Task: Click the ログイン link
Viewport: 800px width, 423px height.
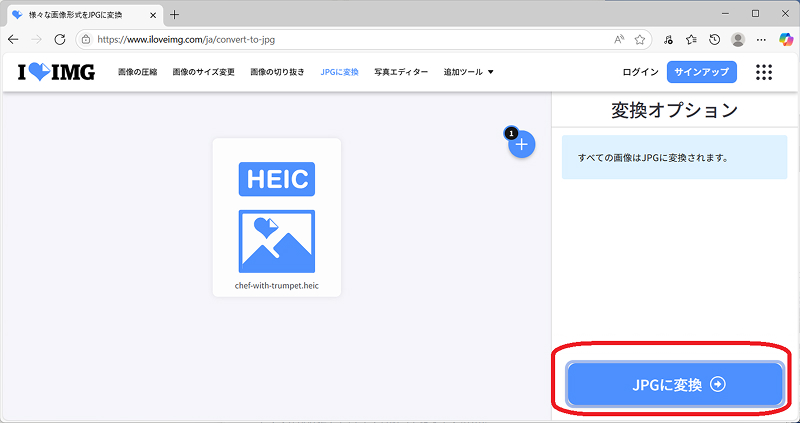Action: tap(640, 72)
